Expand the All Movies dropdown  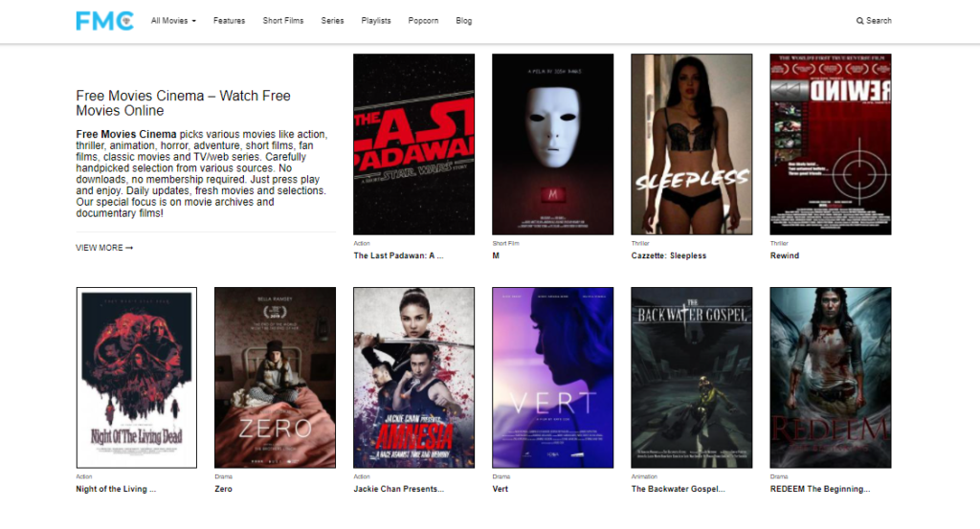173,21
